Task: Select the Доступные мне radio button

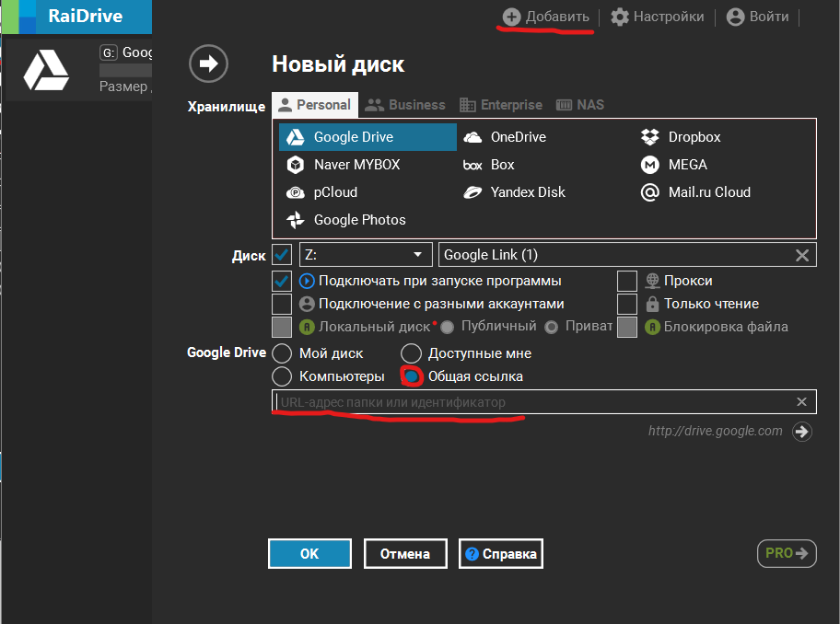Action: coord(411,353)
